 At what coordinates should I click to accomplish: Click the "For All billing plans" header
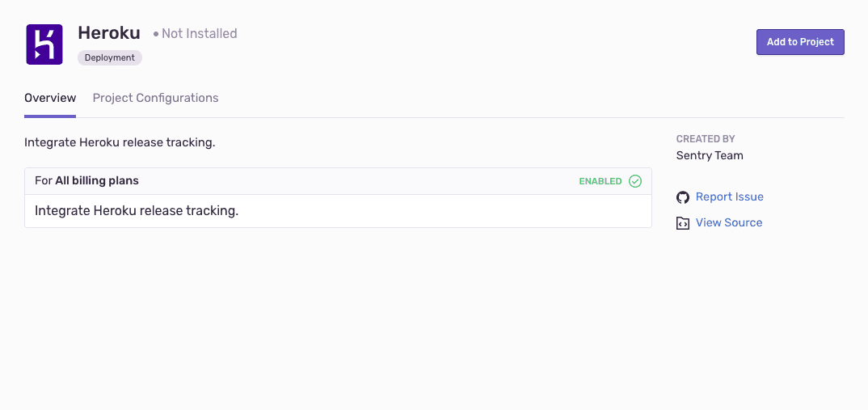(x=86, y=180)
